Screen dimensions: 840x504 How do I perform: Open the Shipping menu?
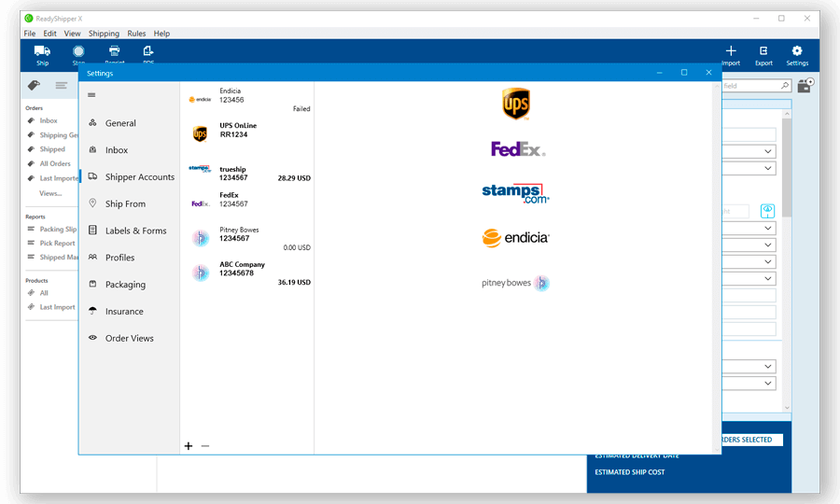point(104,34)
